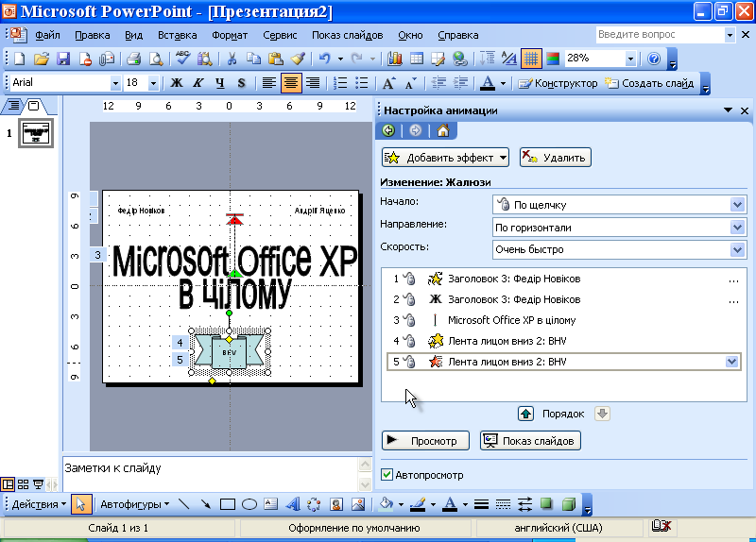Start the slide show via Показ слайдов button
The image size is (756, 542).
(530, 440)
